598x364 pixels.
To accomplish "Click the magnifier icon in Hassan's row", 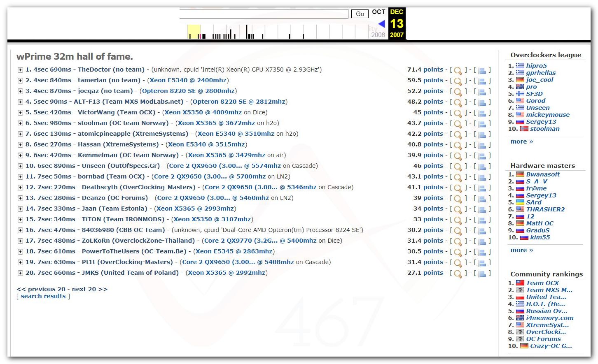I will coord(458,145).
